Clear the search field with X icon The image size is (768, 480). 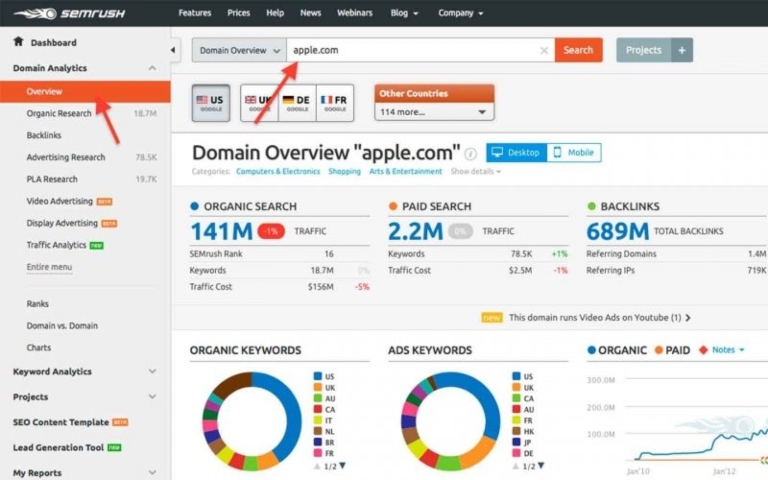click(544, 50)
